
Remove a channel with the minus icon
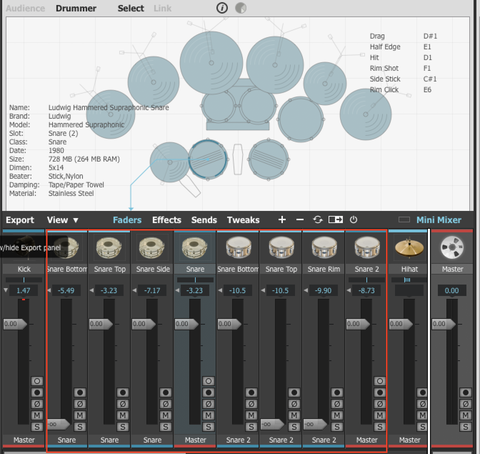point(300,220)
